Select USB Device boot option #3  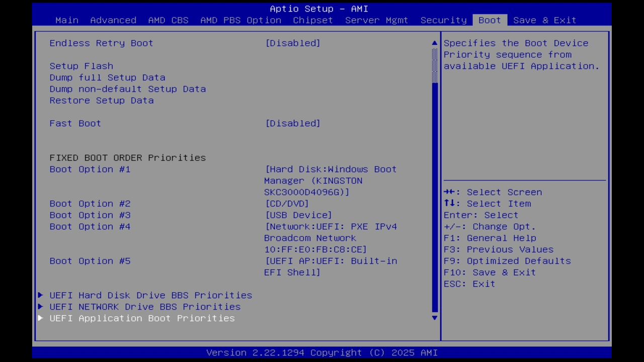[298, 215]
